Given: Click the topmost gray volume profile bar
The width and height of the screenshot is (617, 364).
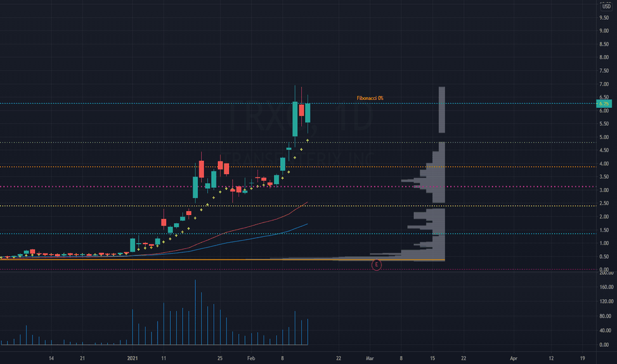Looking at the screenshot, I should (x=442, y=110).
